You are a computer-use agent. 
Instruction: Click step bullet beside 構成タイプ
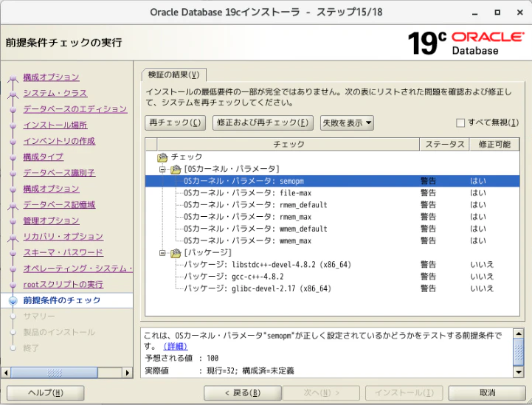13,157
